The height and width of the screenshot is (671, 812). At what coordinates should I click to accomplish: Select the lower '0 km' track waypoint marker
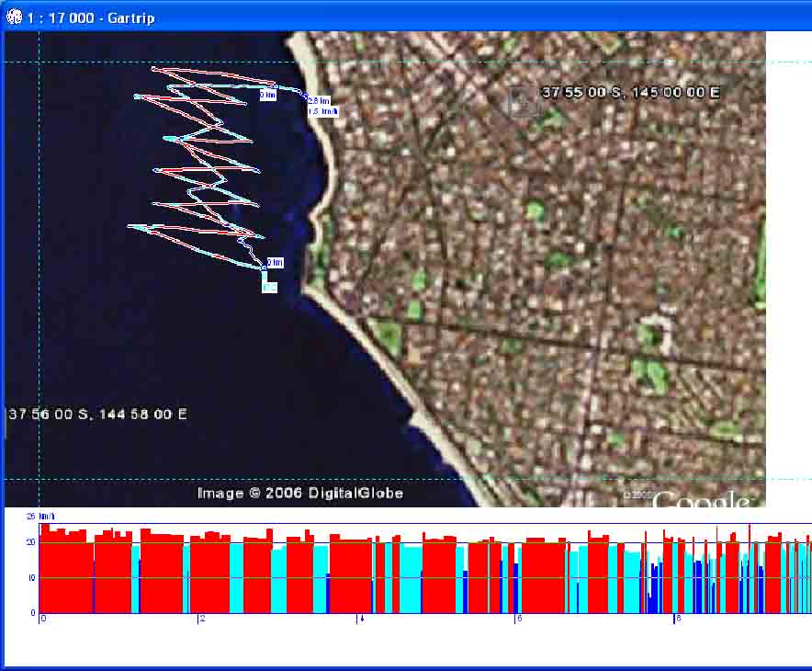[x=275, y=263]
